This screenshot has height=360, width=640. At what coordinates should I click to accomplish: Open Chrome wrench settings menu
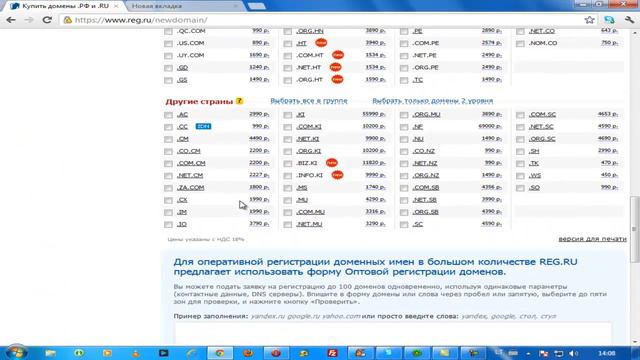pos(629,20)
